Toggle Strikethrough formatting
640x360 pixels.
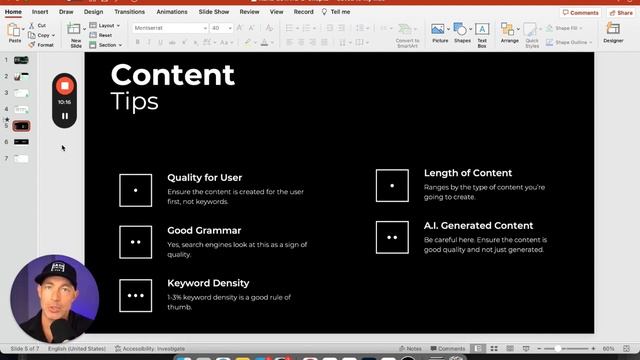point(172,42)
